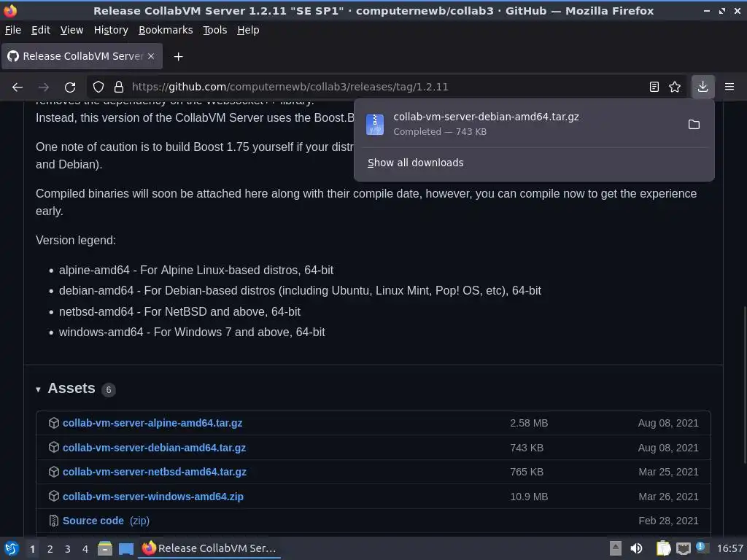Download collab-vm-server-netbsd-amd64.tar.gz
This screenshot has height=560, width=747.
click(x=155, y=472)
